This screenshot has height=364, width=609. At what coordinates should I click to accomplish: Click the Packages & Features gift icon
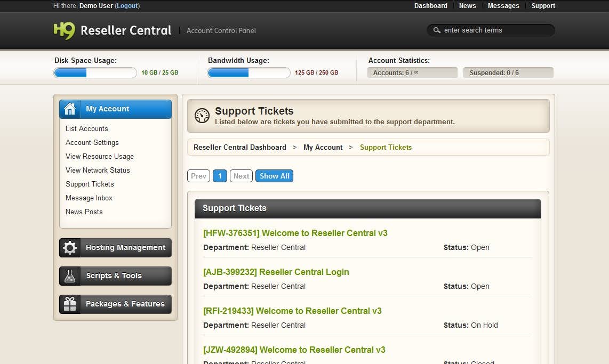(70, 304)
